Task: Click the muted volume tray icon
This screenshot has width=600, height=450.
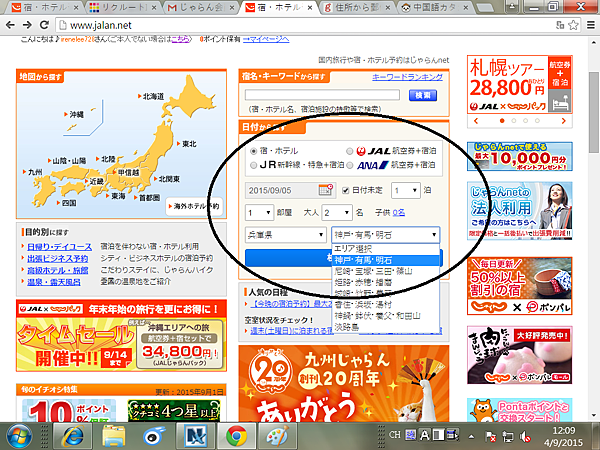Action: [525, 436]
